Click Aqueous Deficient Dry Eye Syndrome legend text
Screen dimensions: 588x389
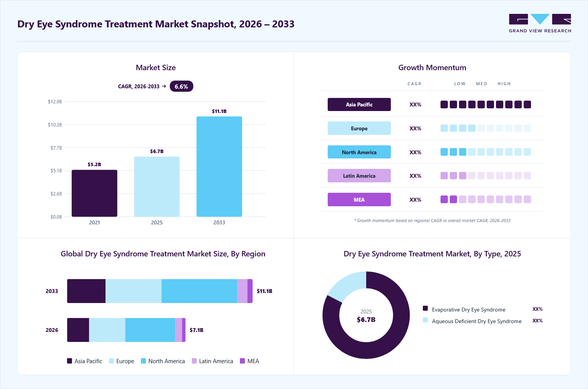(x=477, y=321)
